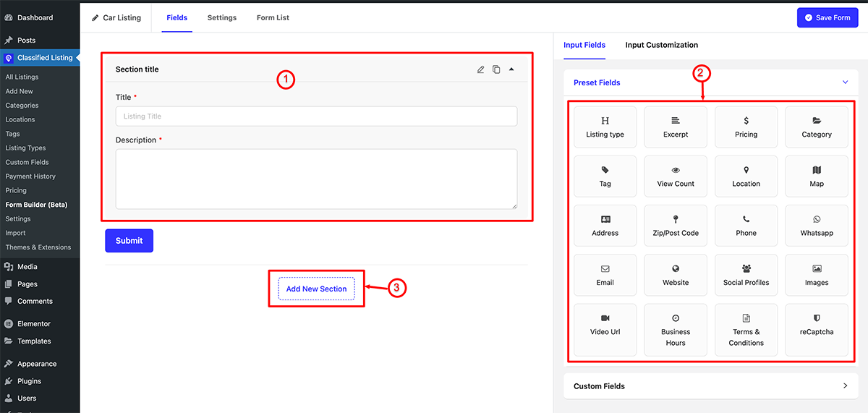Click the Save Form button

pyautogui.click(x=827, y=17)
